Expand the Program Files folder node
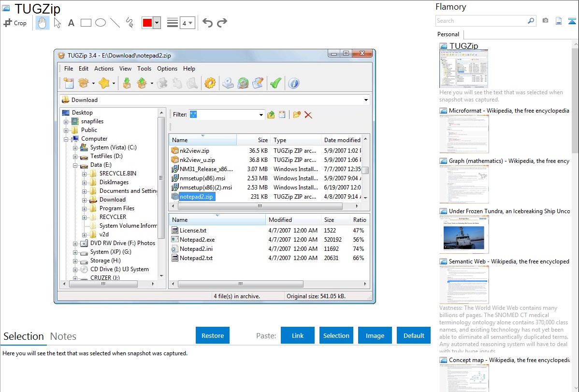This screenshot has height=392, width=579. click(x=84, y=209)
